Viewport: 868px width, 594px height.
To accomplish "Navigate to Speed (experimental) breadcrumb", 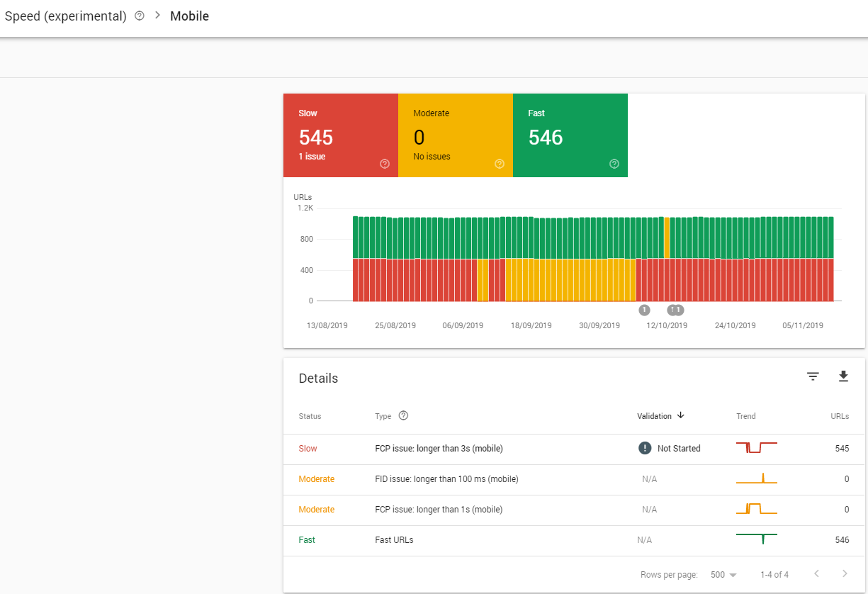I will [65, 16].
